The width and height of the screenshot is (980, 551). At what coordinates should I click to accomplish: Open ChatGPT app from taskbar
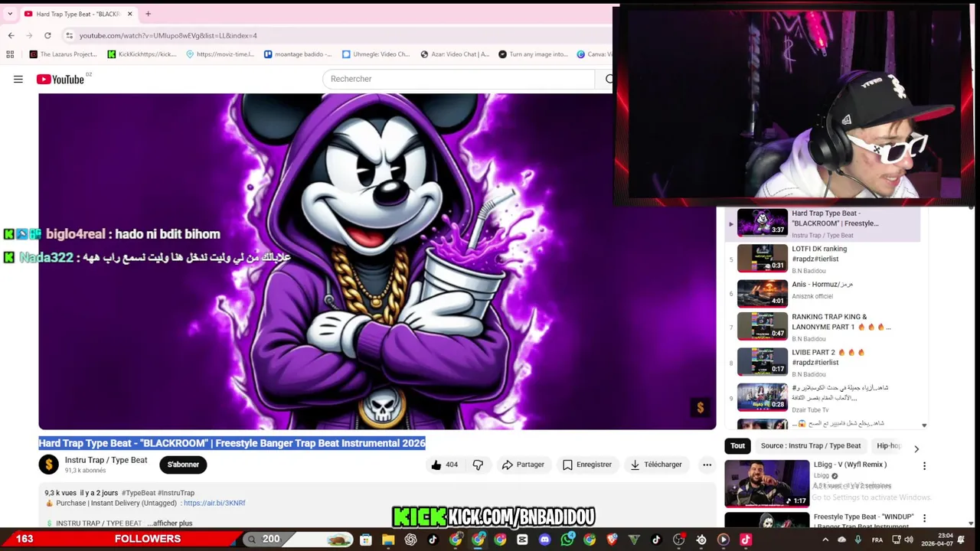(410, 540)
